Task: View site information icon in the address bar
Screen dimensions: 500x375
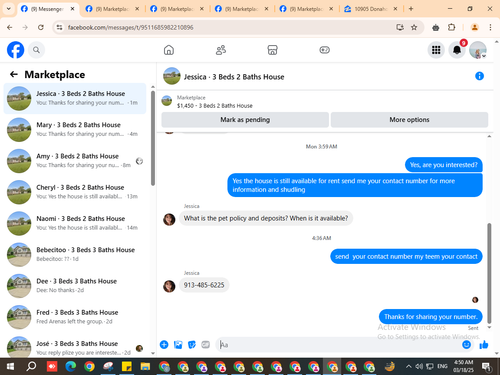Action: pyautogui.click(x=59, y=27)
